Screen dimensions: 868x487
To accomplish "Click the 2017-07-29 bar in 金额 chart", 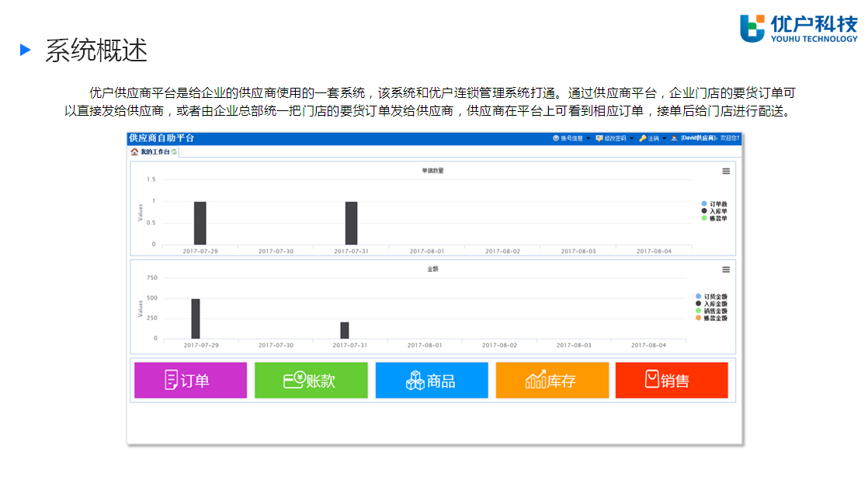I will (196, 318).
